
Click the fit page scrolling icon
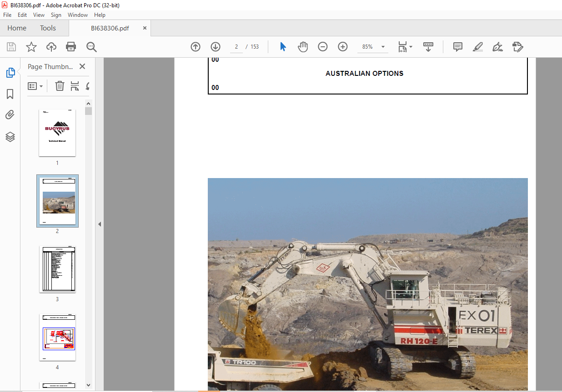click(x=402, y=47)
